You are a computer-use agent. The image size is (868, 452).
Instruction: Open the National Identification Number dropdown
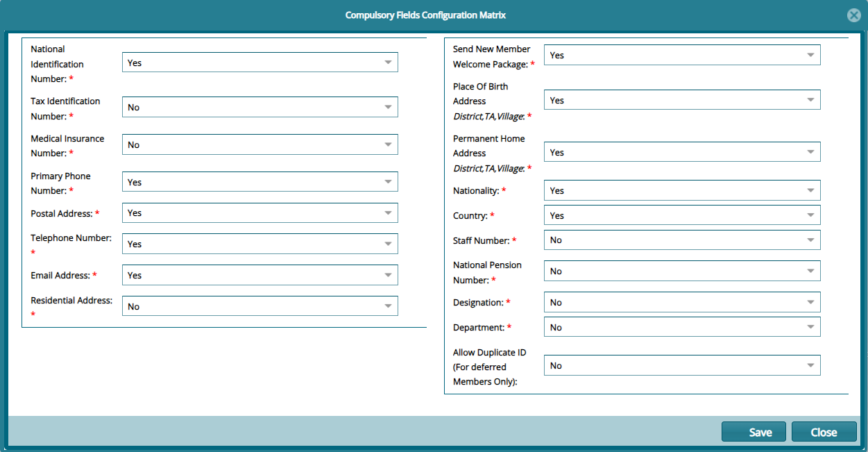387,62
